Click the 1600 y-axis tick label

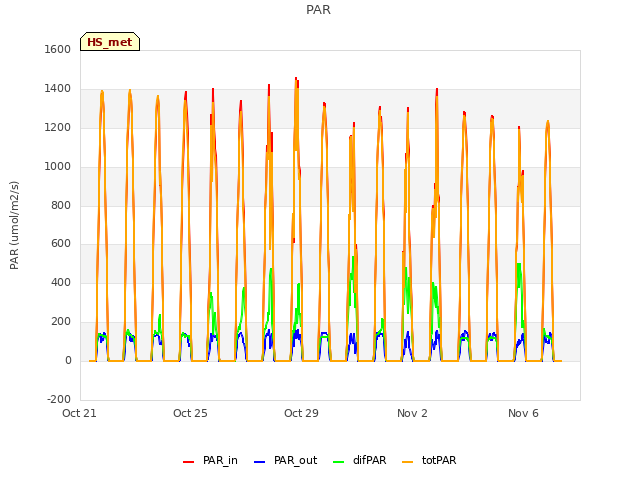pos(58,49)
